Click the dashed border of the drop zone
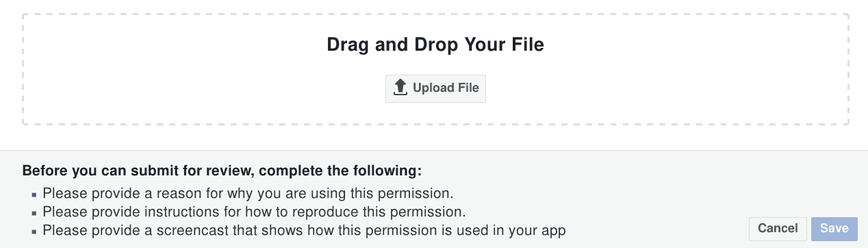Viewport: 868px width, 248px height. click(435, 13)
